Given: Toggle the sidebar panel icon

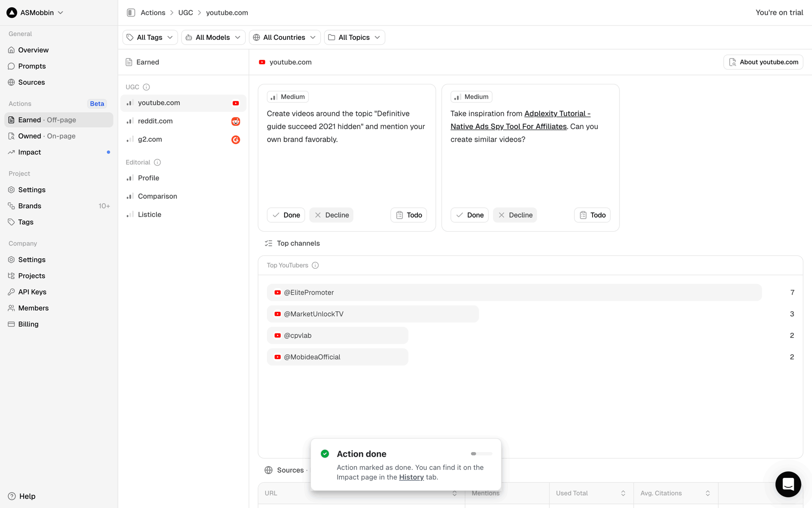Looking at the screenshot, I should pyautogui.click(x=131, y=13).
